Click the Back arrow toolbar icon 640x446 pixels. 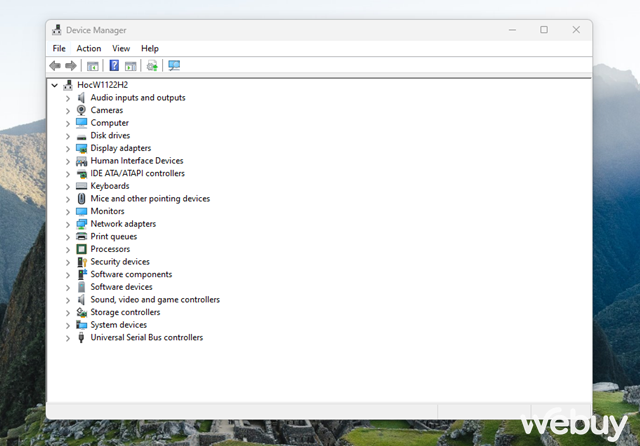[55, 66]
